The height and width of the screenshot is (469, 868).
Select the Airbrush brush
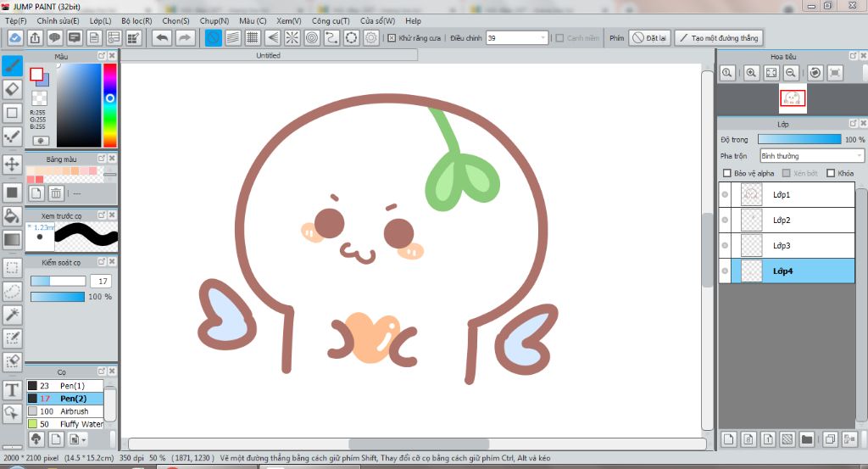pyautogui.click(x=64, y=410)
